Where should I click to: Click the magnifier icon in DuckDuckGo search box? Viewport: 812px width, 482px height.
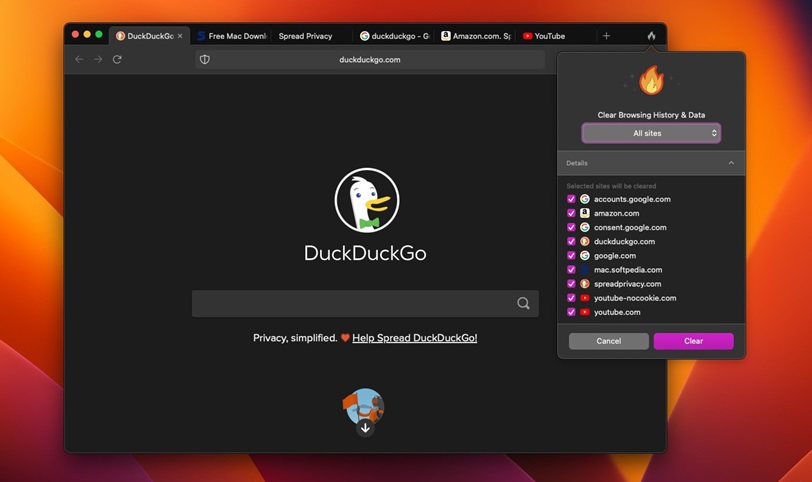pos(523,303)
